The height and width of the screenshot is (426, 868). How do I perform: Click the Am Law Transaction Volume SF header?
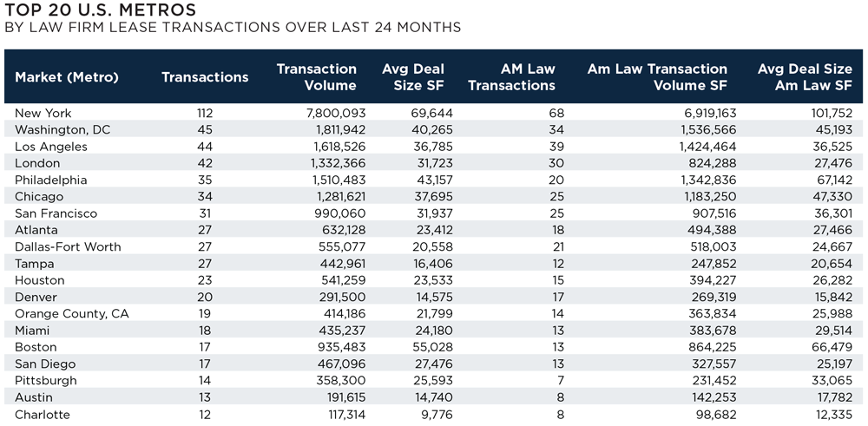click(x=657, y=77)
